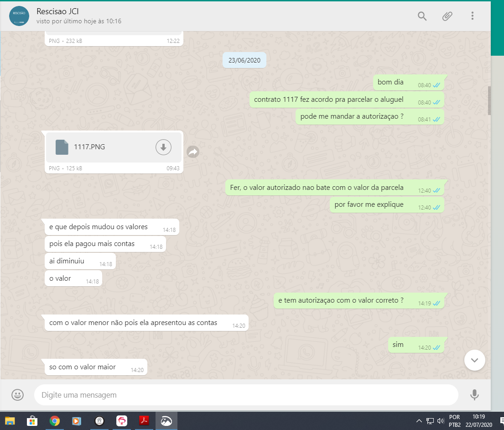The width and height of the screenshot is (504, 430).
Task: Open Adobe Acrobat from the taskbar
Action: [x=144, y=421]
